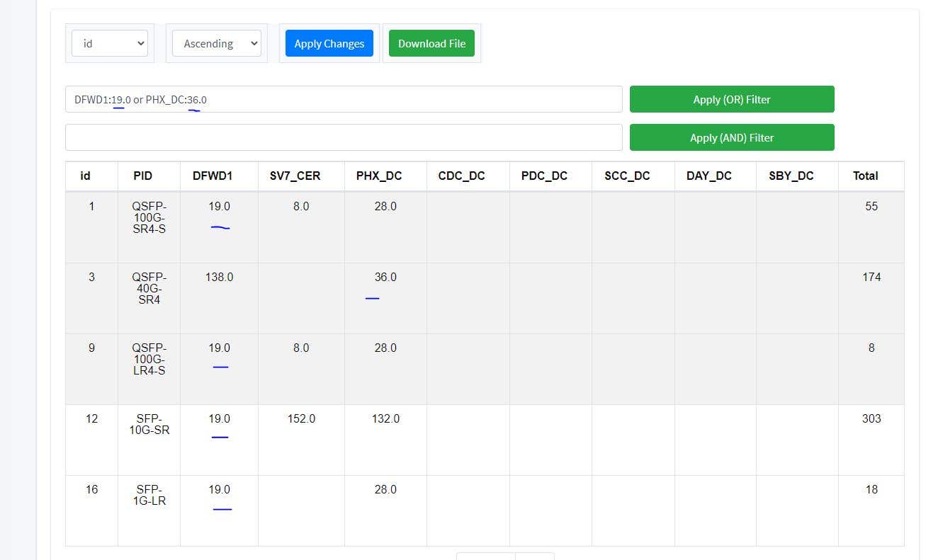Click the Download File button
The width and height of the screenshot is (926, 560).
point(432,43)
